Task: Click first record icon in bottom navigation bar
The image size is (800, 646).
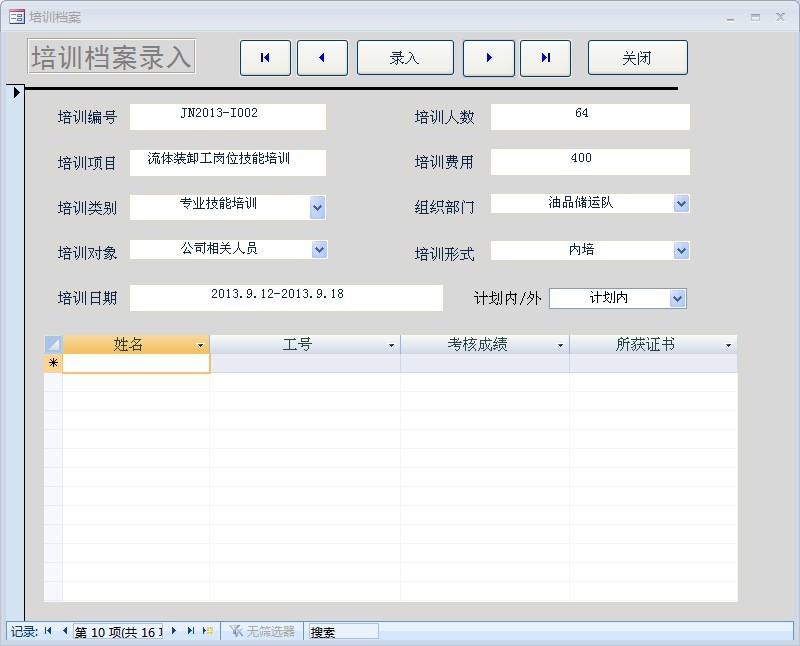Action: (48, 631)
